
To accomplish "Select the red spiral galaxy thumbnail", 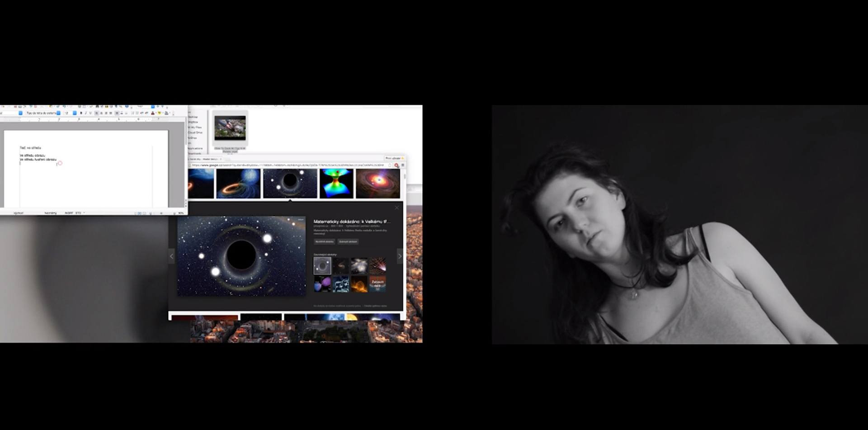I will (x=378, y=184).
